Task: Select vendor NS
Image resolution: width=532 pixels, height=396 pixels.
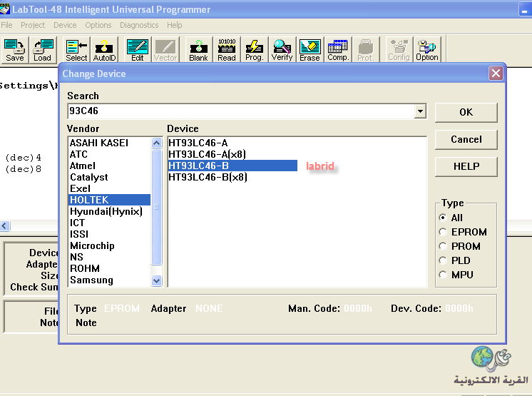Action: [109, 257]
